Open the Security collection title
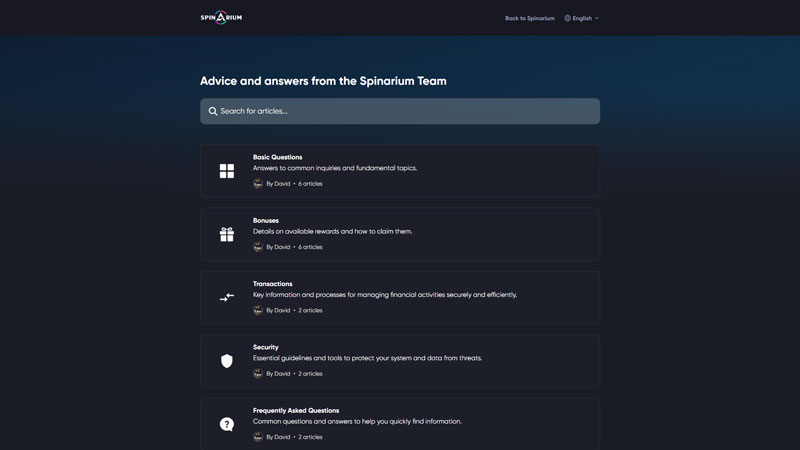Screen dimensions: 800x450 [266, 347]
